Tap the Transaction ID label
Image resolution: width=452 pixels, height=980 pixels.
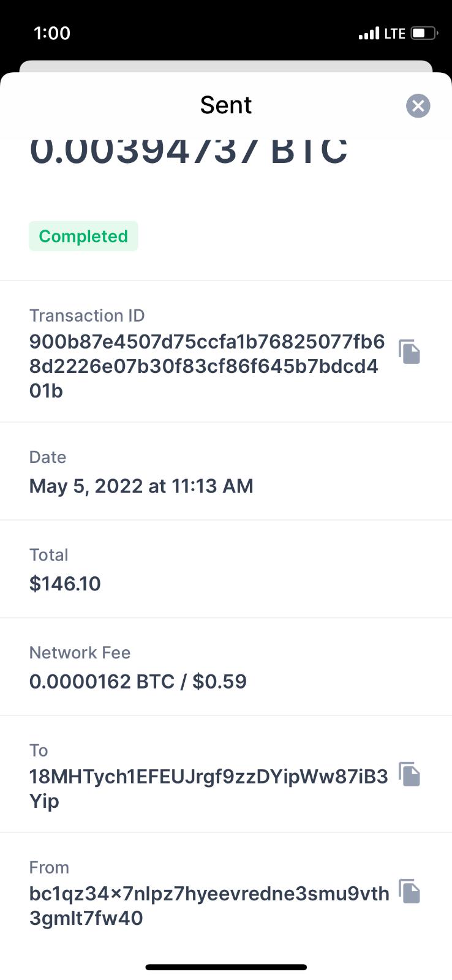87,315
